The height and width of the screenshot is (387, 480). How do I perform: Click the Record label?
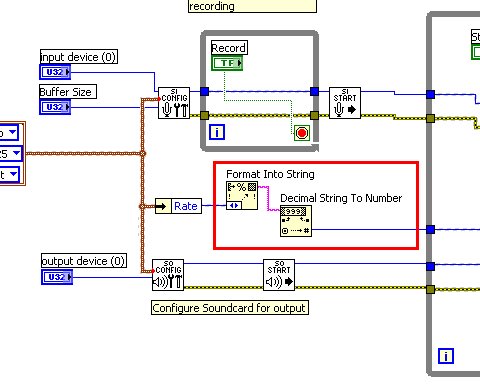pyautogui.click(x=229, y=48)
